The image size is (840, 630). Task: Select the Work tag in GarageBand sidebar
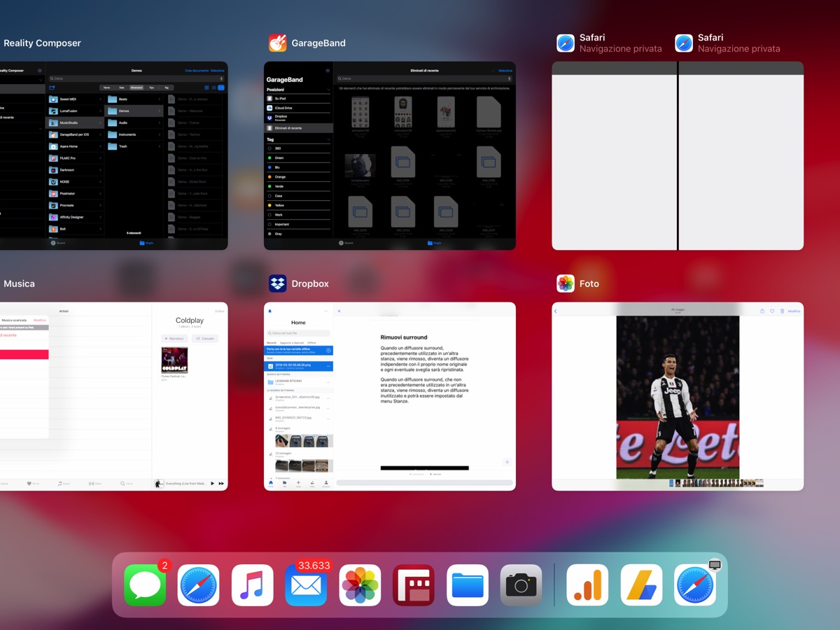279,215
